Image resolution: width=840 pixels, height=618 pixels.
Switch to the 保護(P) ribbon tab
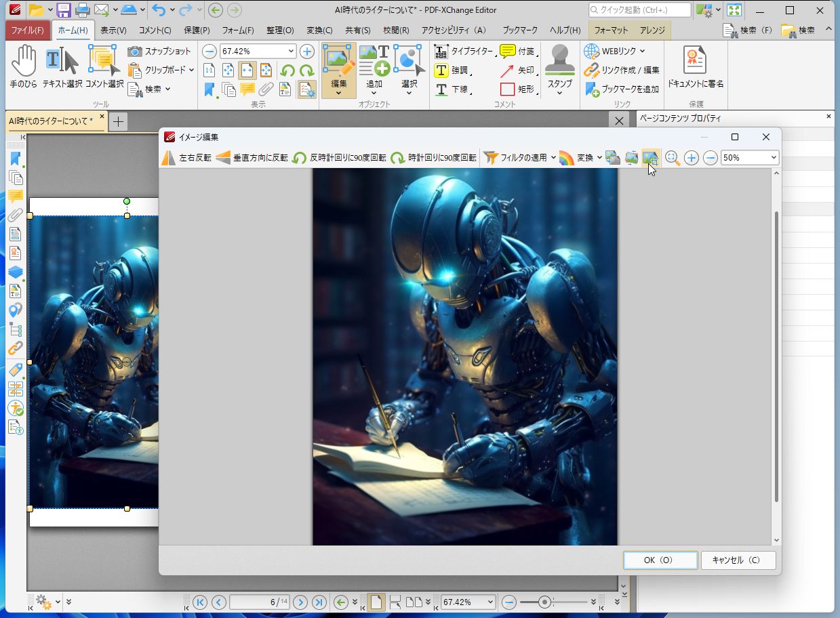click(197, 30)
